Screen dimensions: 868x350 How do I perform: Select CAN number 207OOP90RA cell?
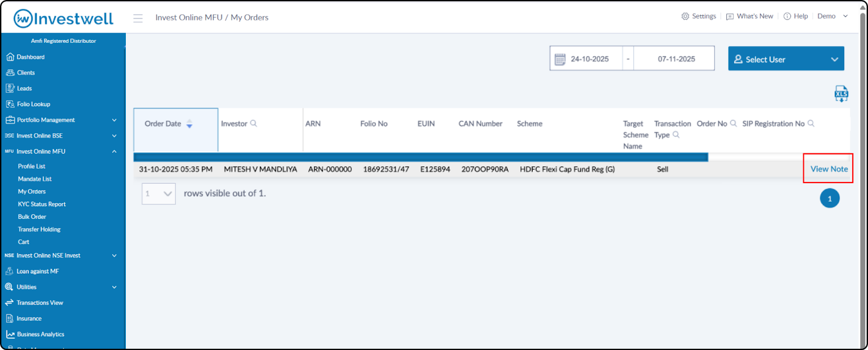tap(485, 169)
